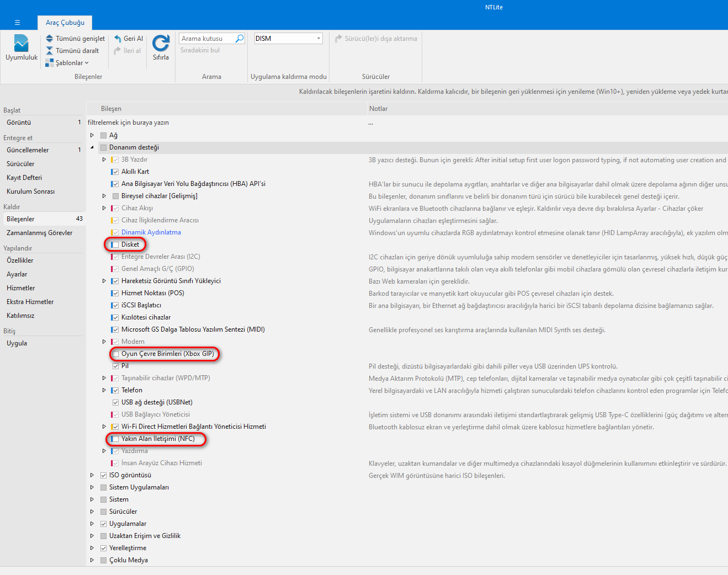The width and height of the screenshot is (728, 575).
Task: Click the Sürücü(ler)i dışa aktarma icon
Action: click(339, 39)
